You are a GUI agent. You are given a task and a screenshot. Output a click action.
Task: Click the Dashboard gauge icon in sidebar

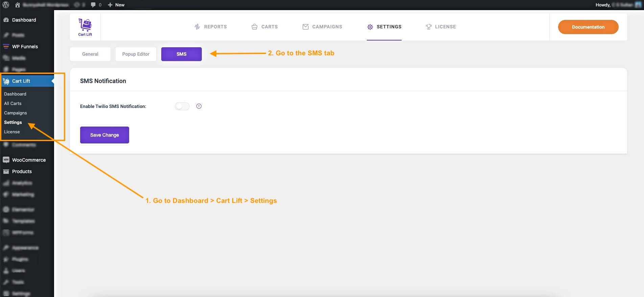pos(6,20)
